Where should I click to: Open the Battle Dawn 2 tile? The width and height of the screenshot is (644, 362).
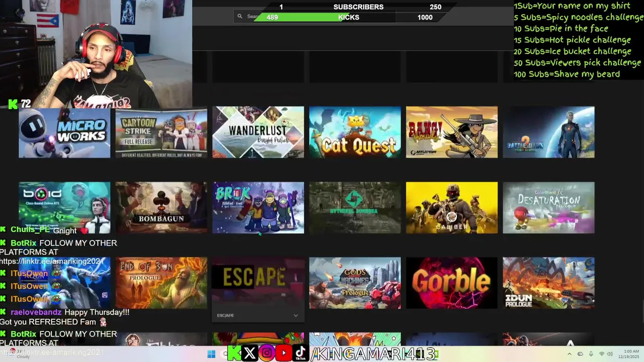pyautogui.click(x=548, y=132)
